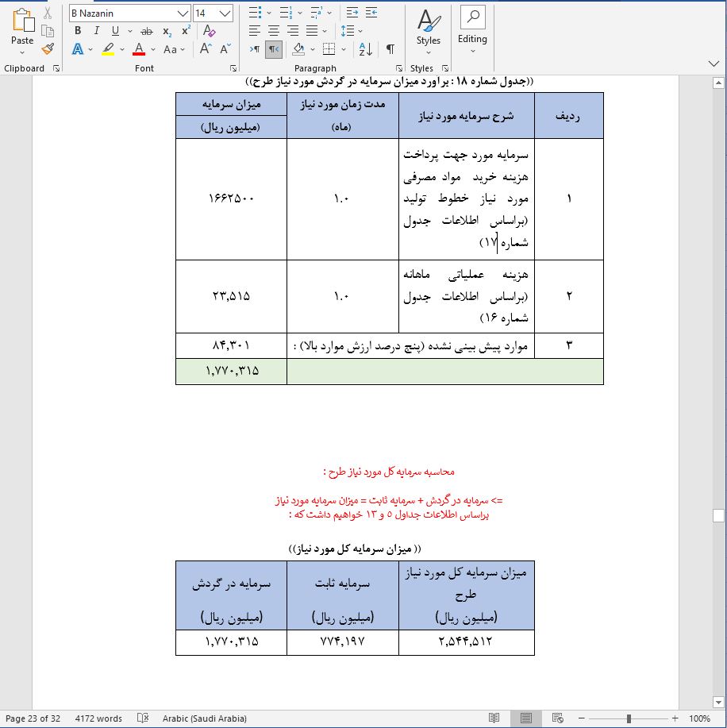Open the font size 14 dropdown
This screenshot has height=728, width=727.
coord(225,13)
